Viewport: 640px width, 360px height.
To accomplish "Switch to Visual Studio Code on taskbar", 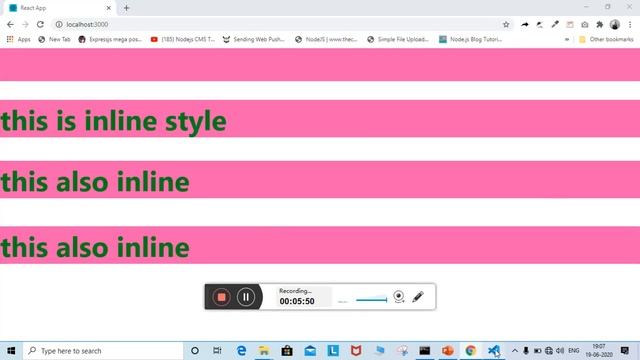I will tap(493, 351).
